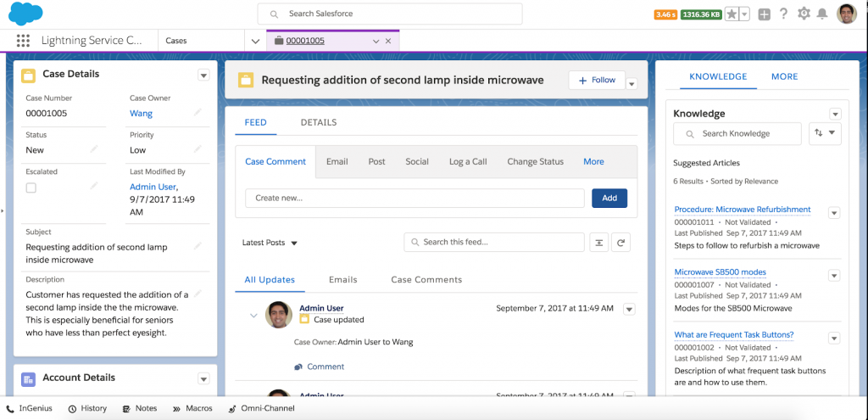This screenshot has width=868, height=420.
Task: Open the More publisher actions tab
Action: point(593,162)
